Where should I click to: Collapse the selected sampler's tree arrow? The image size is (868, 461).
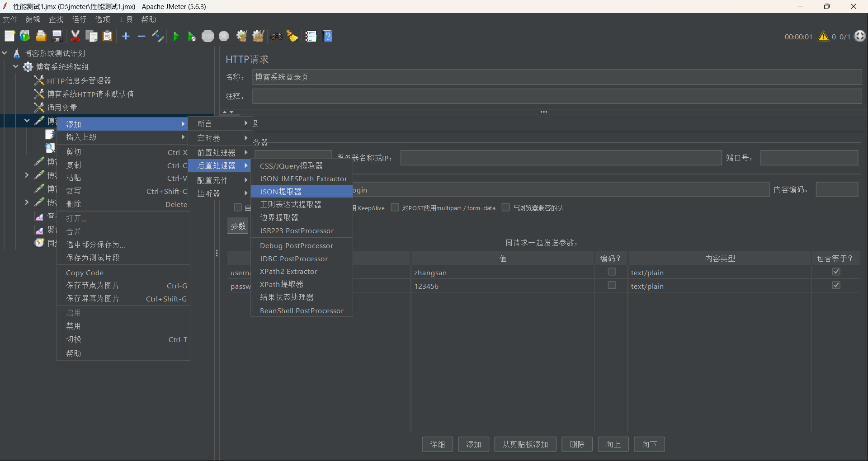point(27,121)
